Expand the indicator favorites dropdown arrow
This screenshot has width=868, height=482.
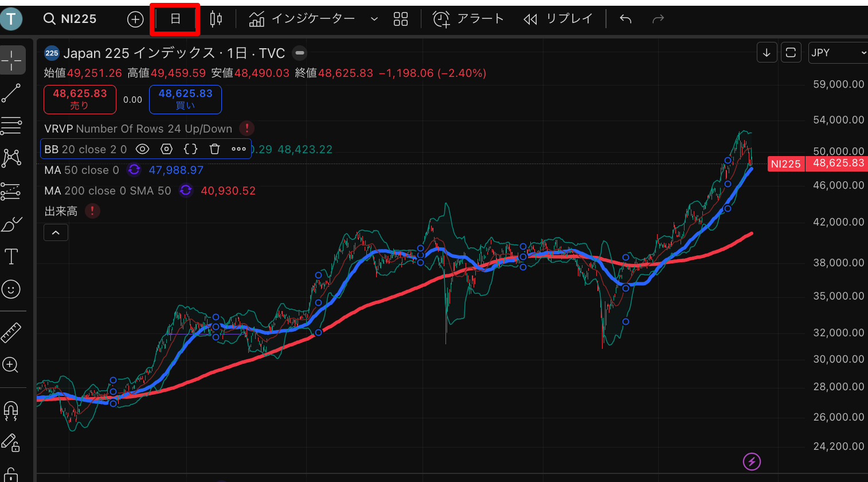[x=374, y=19]
